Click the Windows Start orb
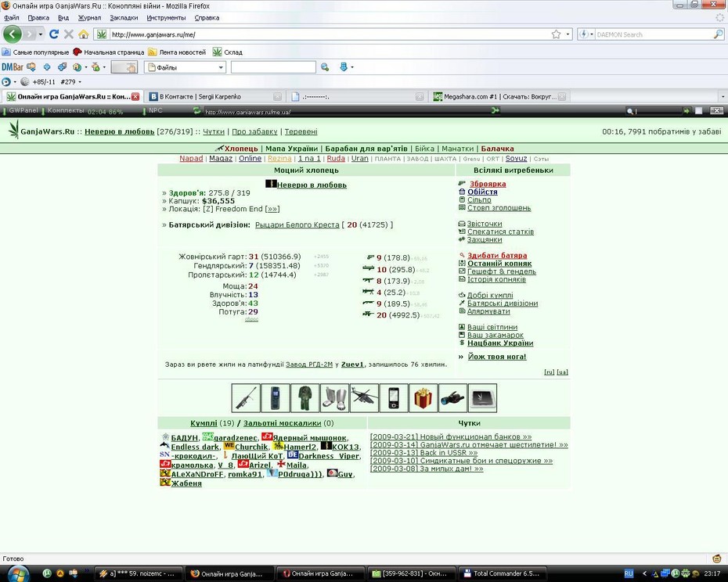The height and width of the screenshot is (582, 728). (x=19, y=573)
